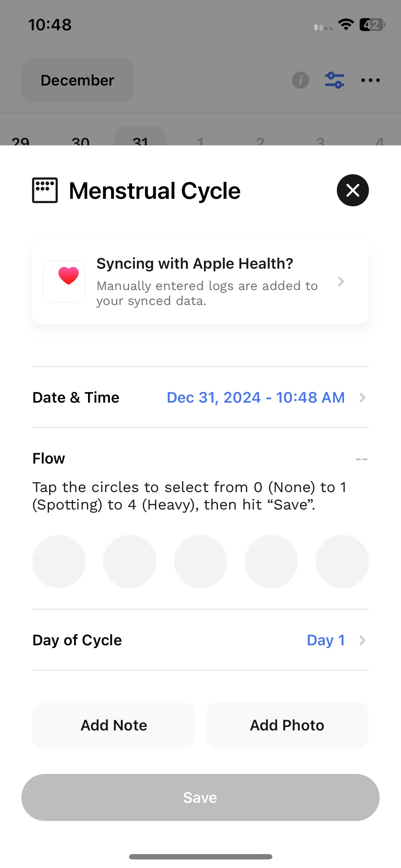401x868 pixels.
Task: Select the fifth flow circle (Heavy)
Action: pyautogui.click(x=342, y=561)
